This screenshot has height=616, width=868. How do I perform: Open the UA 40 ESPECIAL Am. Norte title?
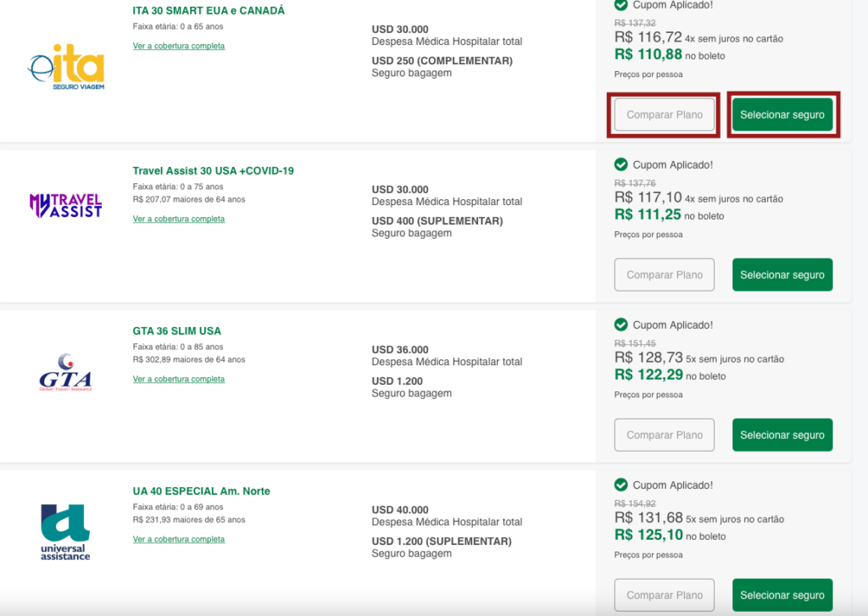click(202, 491)
